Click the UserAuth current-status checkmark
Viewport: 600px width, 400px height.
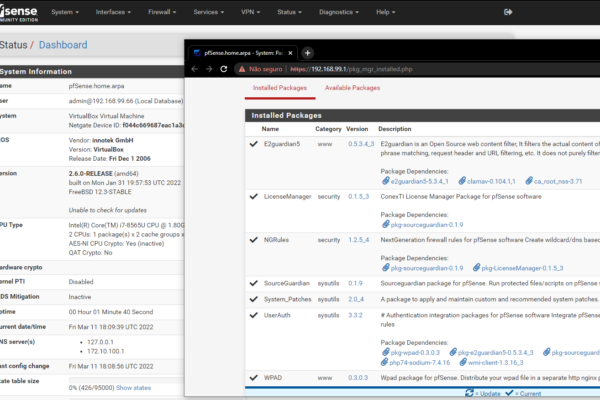(x=253, y=315)
